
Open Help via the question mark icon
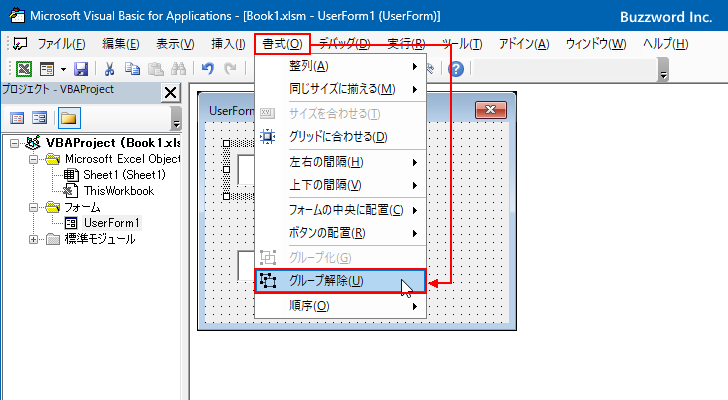pyautogui.click(x=456, y=69)
